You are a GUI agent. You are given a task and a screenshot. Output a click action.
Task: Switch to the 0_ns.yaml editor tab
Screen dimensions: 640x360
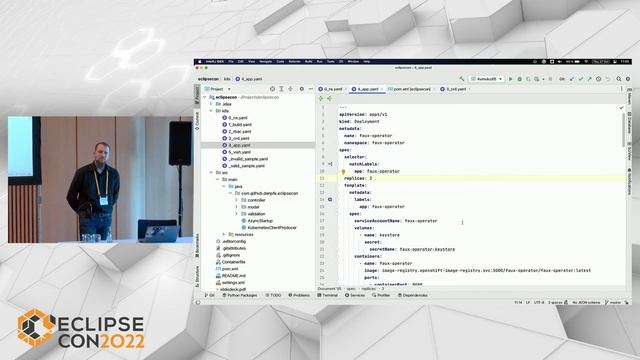tap(331, 89)
